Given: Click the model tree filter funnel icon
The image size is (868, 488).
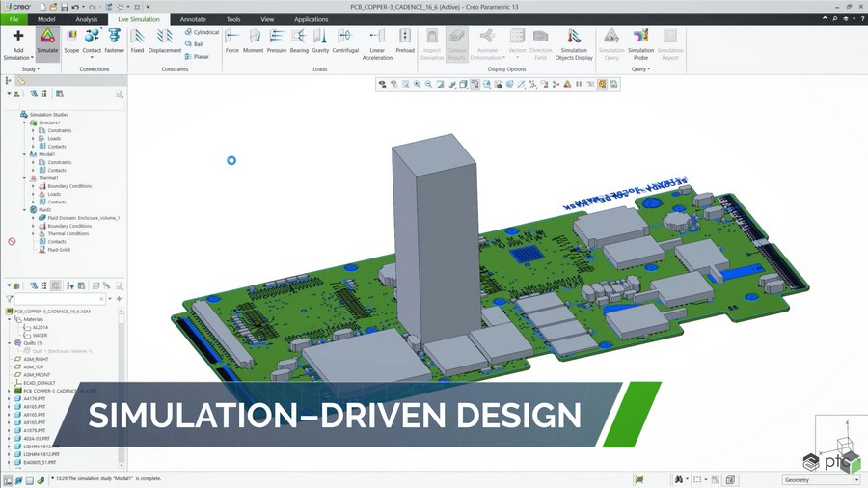Looking at the screenshot, I should coord(10,299).
